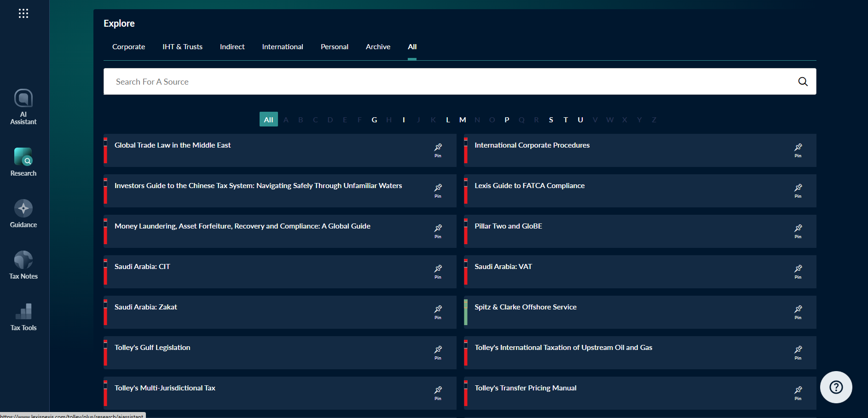
Task: Open the help question mark button
Action: coord(836,387)
